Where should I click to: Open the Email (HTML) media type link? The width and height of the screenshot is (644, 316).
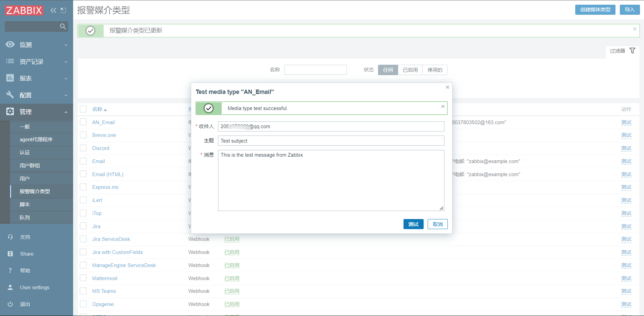click(x=108, y=174)
